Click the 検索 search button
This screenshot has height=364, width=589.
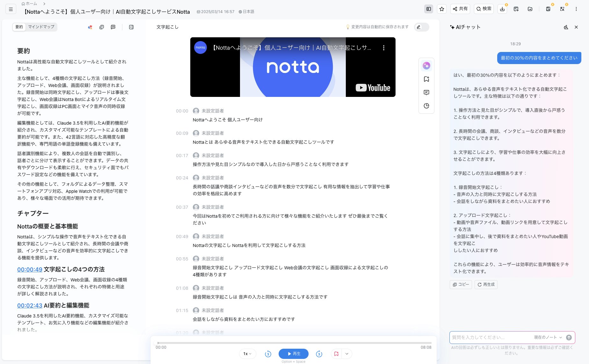(x=484, y=9)
